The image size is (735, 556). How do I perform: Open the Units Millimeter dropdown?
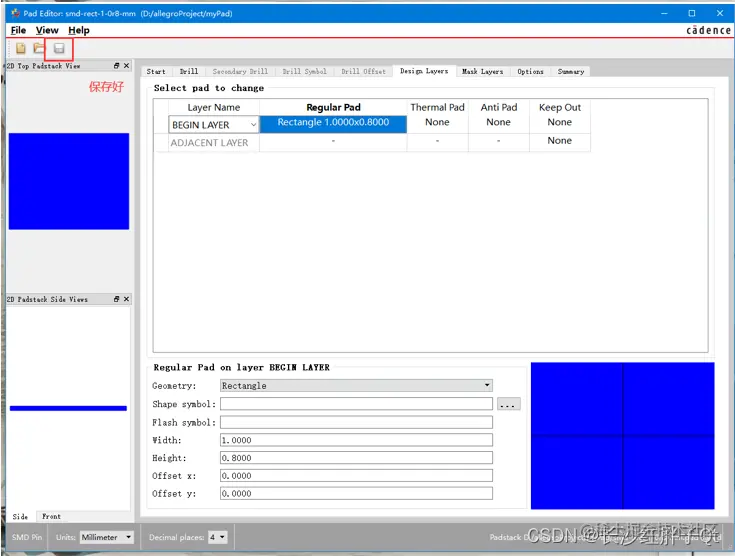tap(106, 537)
